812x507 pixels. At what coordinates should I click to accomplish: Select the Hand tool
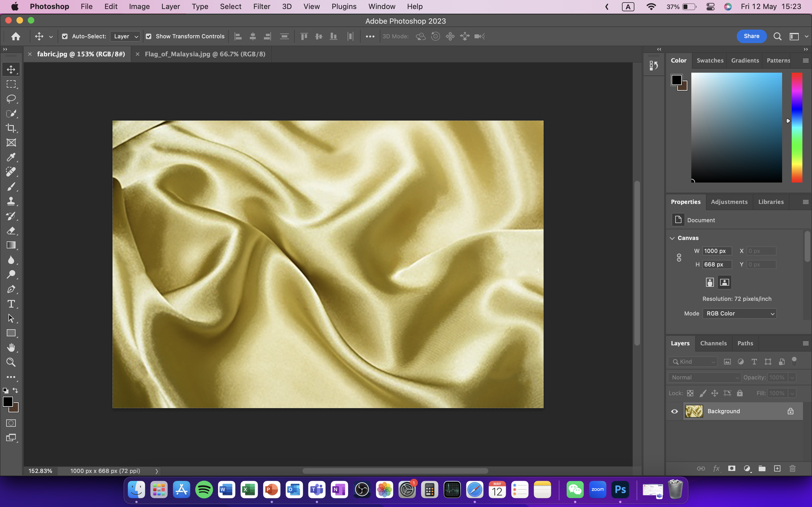click(x=11, y=348)
